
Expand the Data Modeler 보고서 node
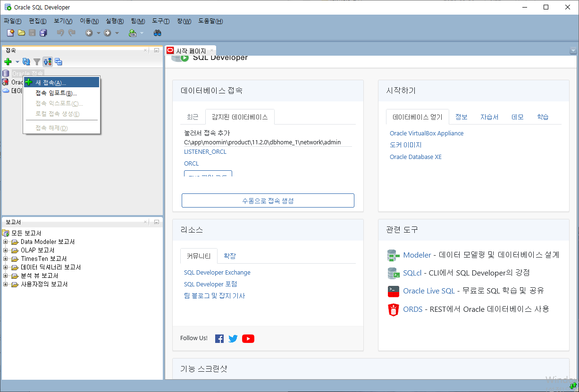click(x=6, y=242)
